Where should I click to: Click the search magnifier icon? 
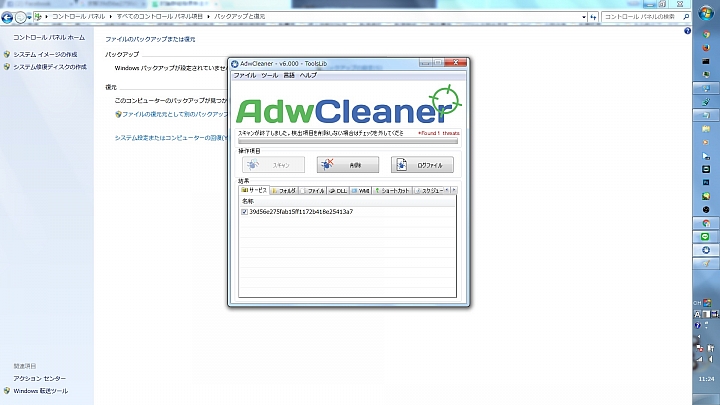tap(686, 17)
